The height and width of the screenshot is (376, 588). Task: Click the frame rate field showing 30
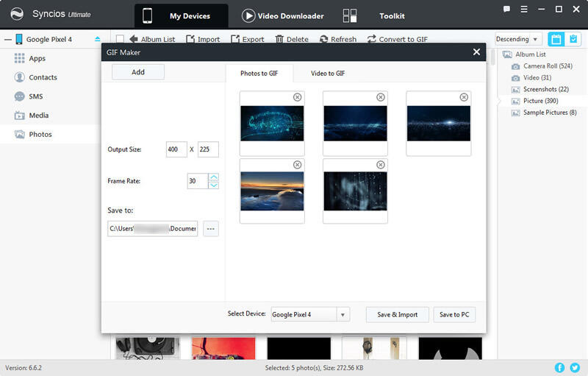[x=198, y=181]
